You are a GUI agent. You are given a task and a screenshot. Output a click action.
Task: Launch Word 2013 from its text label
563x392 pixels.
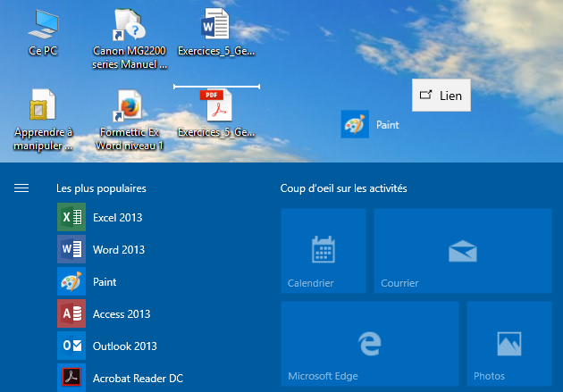[119, 250]
